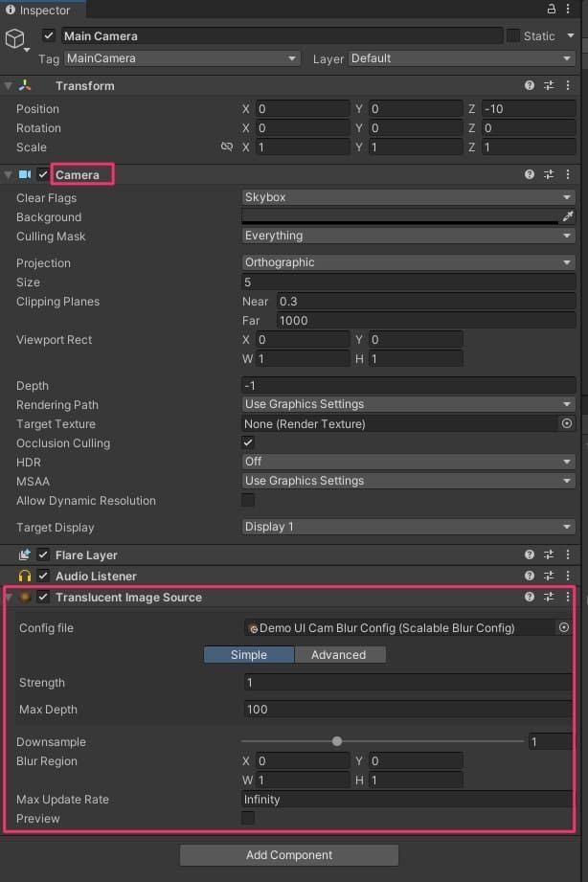Open Camera component presets icon
Viewport: 588px width, 882px height.
click(549, 174)
